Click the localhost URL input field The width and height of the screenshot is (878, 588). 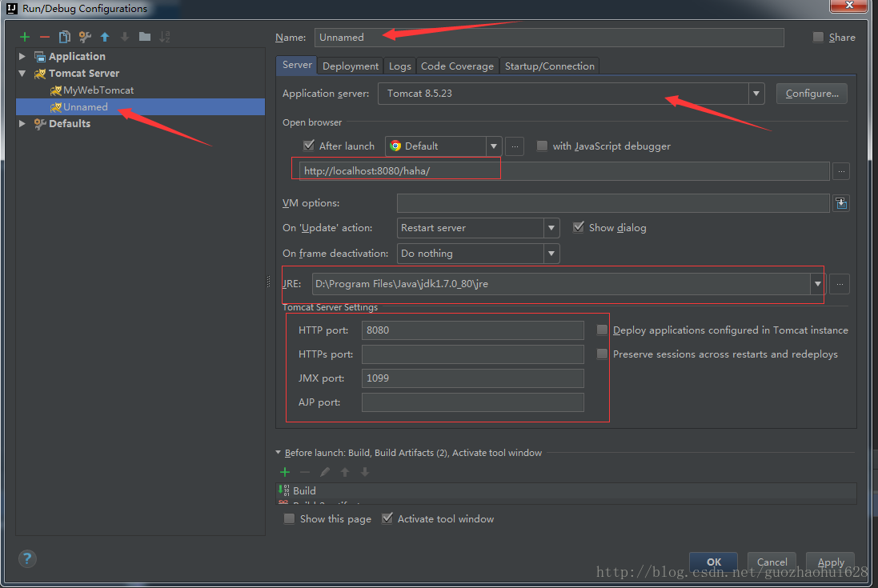(x=564, y=171)
